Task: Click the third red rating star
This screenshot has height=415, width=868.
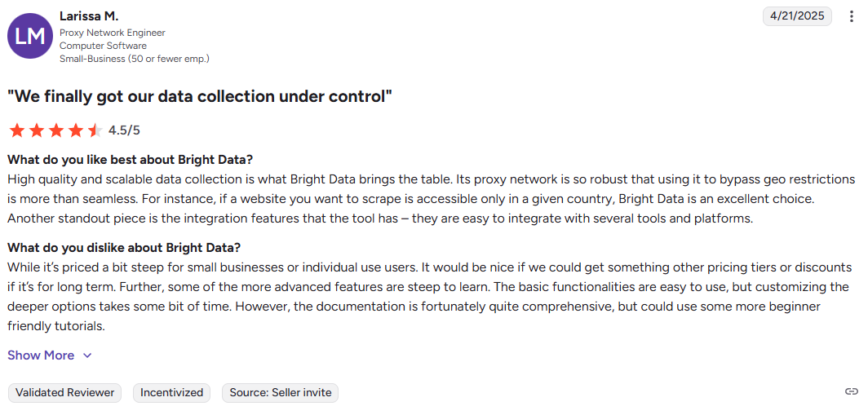Action: coord(56,130)
